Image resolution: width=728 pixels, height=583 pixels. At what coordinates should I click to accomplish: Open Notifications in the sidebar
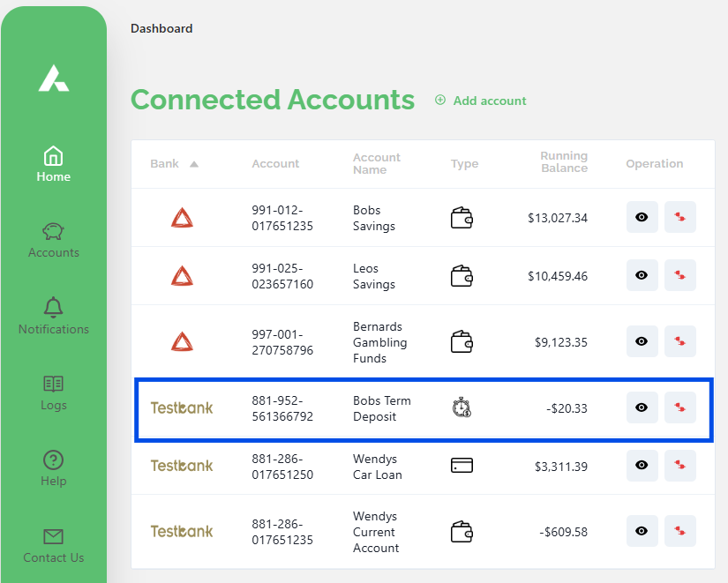click(54, 317)
